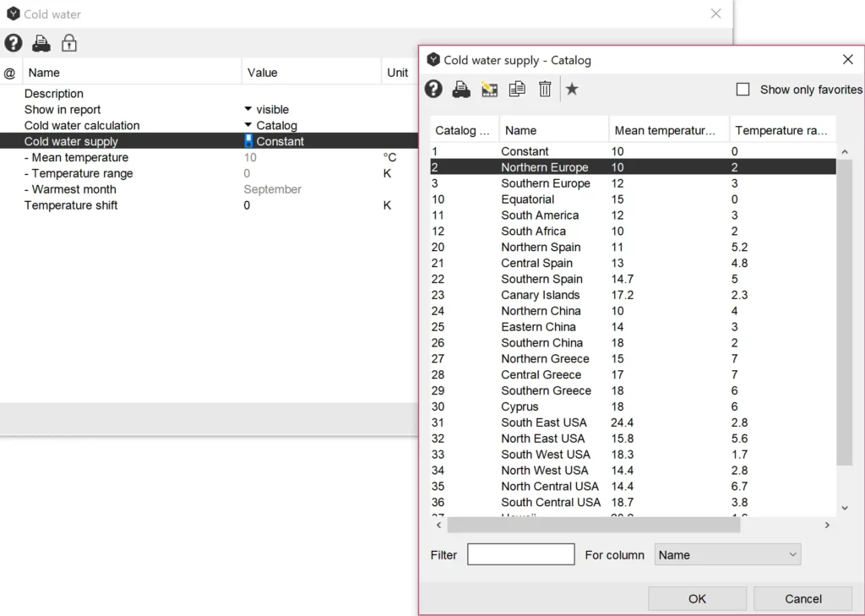The width and height of the screenshot is (865, 616).
Task: Expand the For column Name combo box
Action: pyautogui.click(x=726, y=555)
